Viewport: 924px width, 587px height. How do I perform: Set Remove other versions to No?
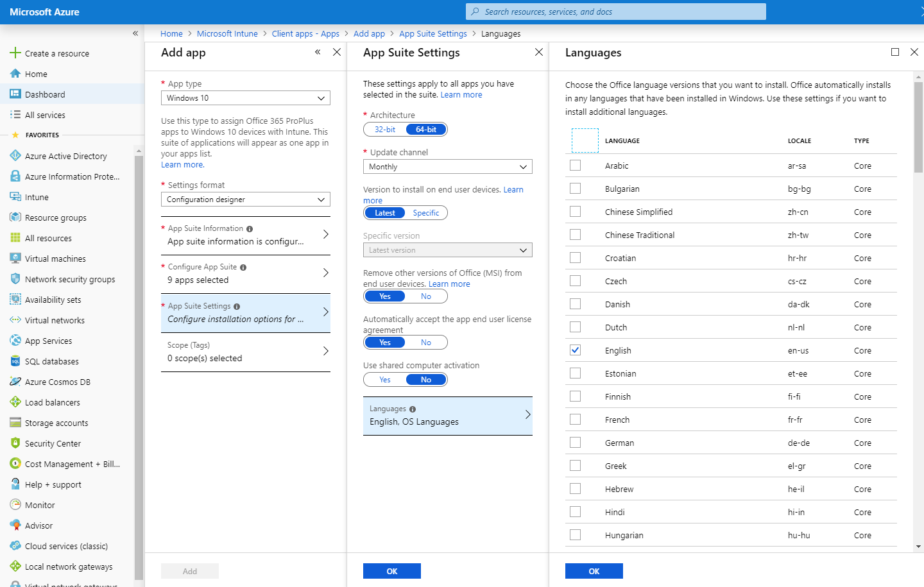coord(426,296)
